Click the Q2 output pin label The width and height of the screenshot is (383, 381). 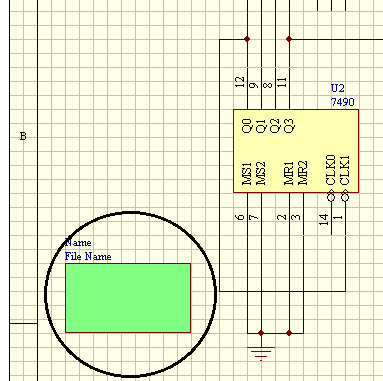point(275,126)
